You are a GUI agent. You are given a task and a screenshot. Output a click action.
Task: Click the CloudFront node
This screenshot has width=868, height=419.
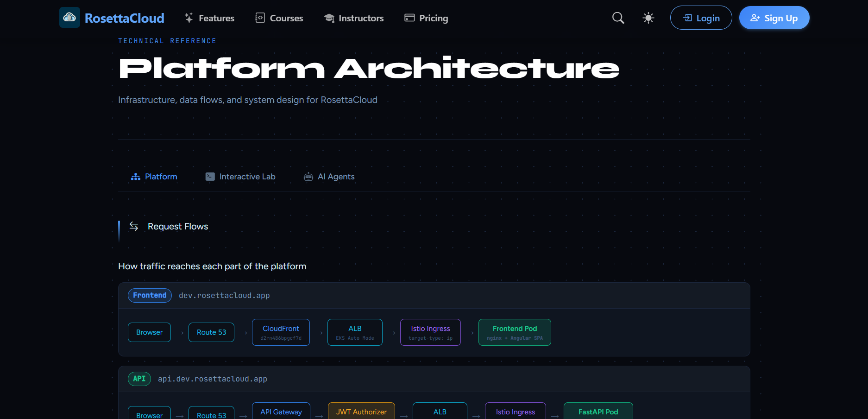pos(281,332)
